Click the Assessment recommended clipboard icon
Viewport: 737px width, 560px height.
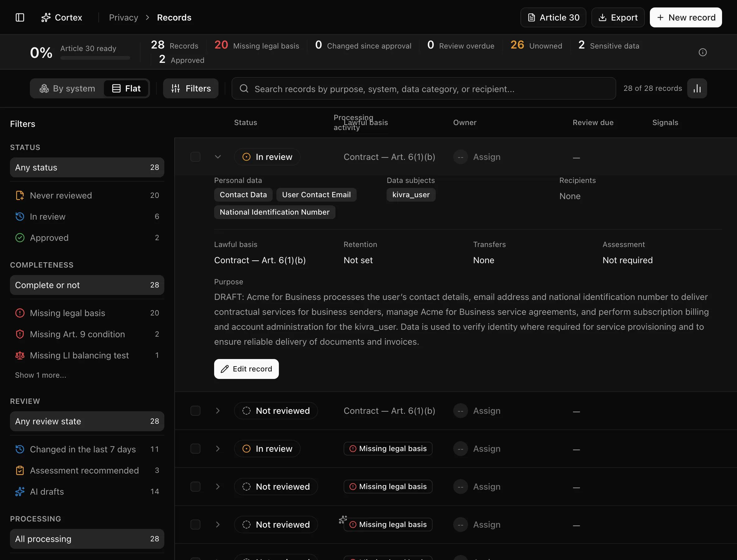point(20,470)
